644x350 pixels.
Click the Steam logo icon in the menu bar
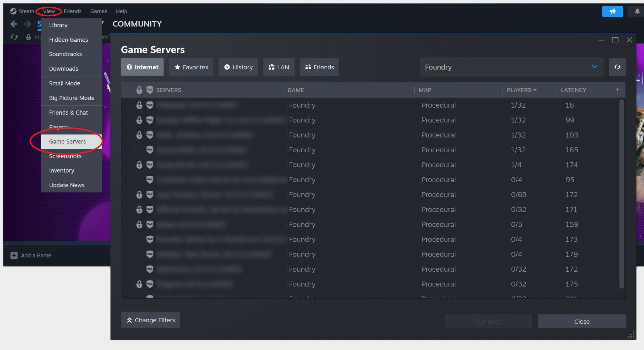tap(13, 11)
